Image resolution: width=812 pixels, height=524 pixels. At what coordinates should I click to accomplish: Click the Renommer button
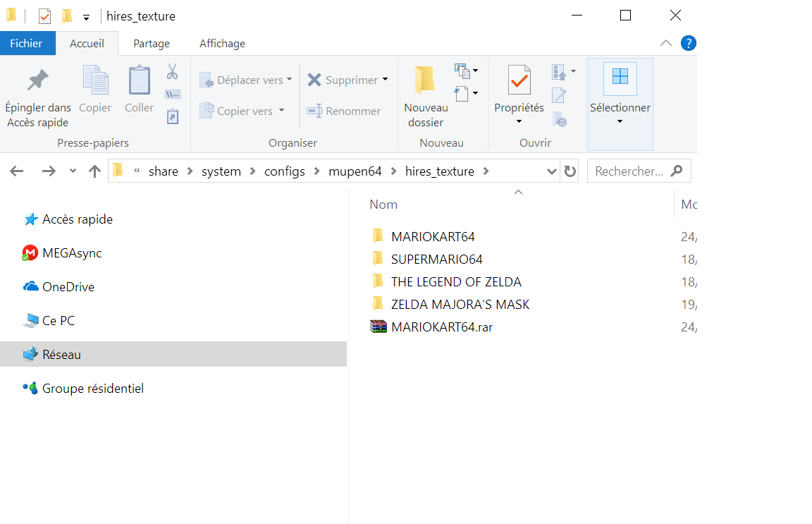(x=344, y=111)
